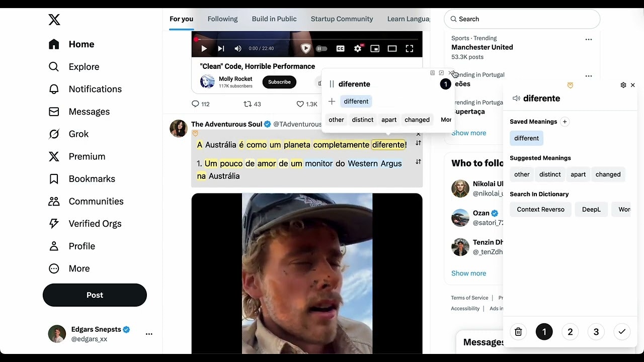The width and height of the screenshot is (644, 362).
Task: Play pronunciation of diferente speaker icon
Action: click(x=516, y=99)
